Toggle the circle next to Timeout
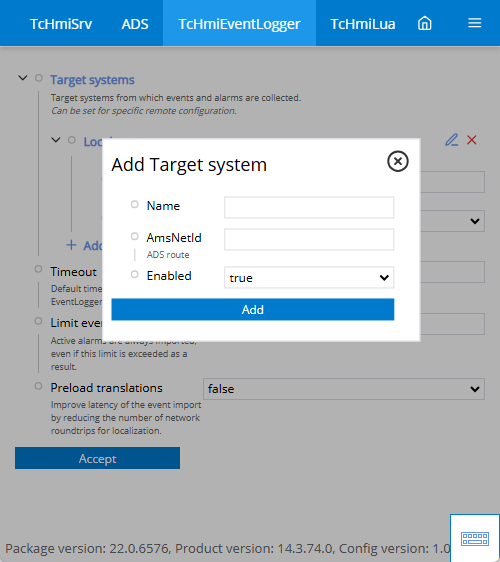Screen dimensions: 500x562 (38, 269)
